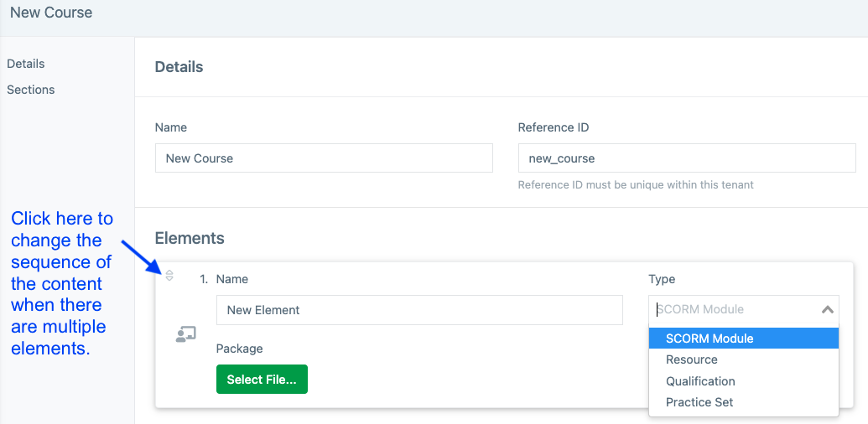Focus the Reference ID text field

click(687, 158)
